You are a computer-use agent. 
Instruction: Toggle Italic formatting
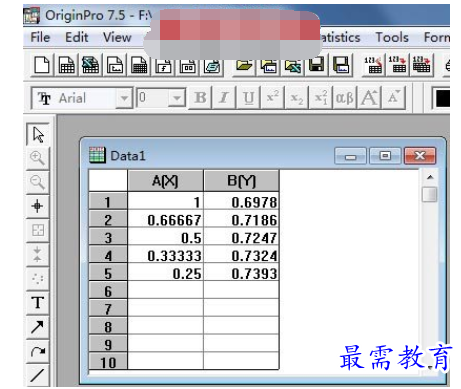224,98
